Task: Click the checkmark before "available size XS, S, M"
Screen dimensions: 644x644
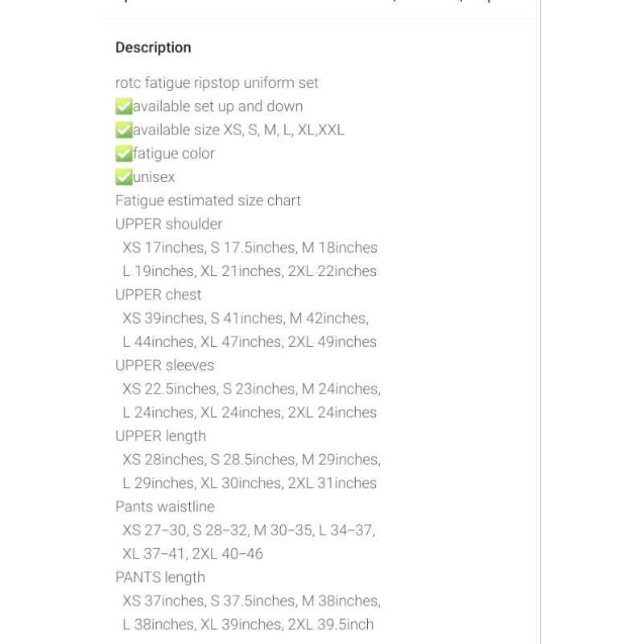Action: tap(124, 130)
